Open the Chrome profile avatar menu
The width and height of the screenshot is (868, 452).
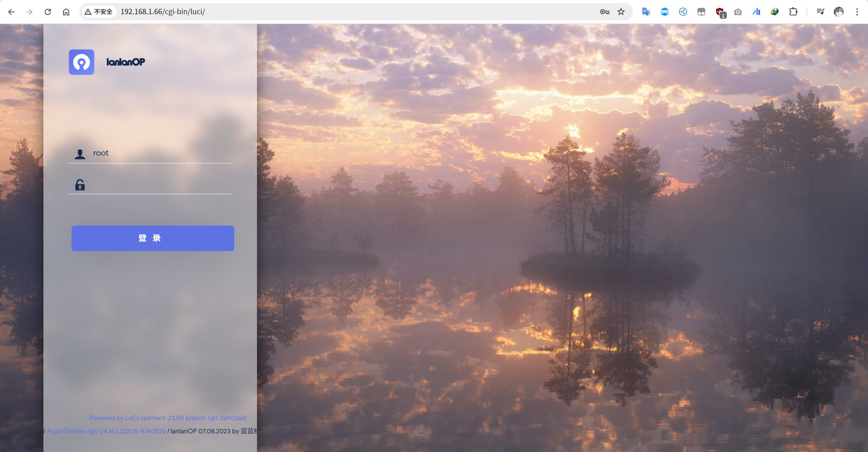pos(839,12)
